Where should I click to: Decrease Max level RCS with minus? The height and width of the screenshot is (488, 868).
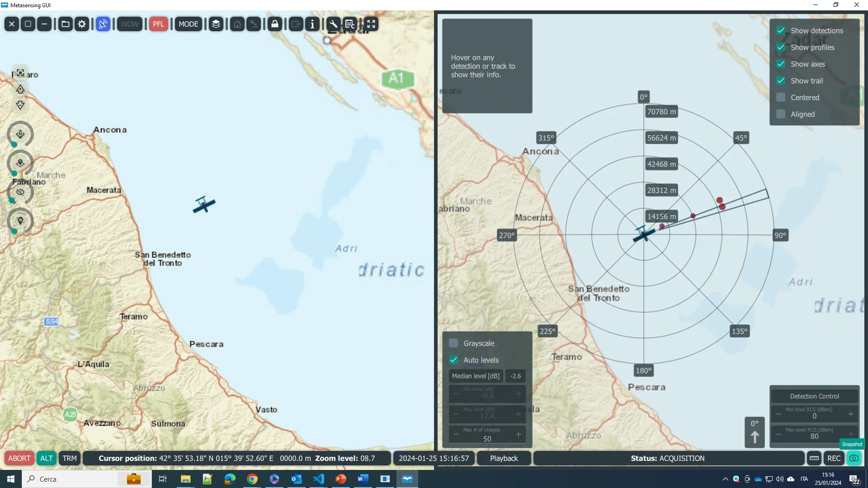778,434
